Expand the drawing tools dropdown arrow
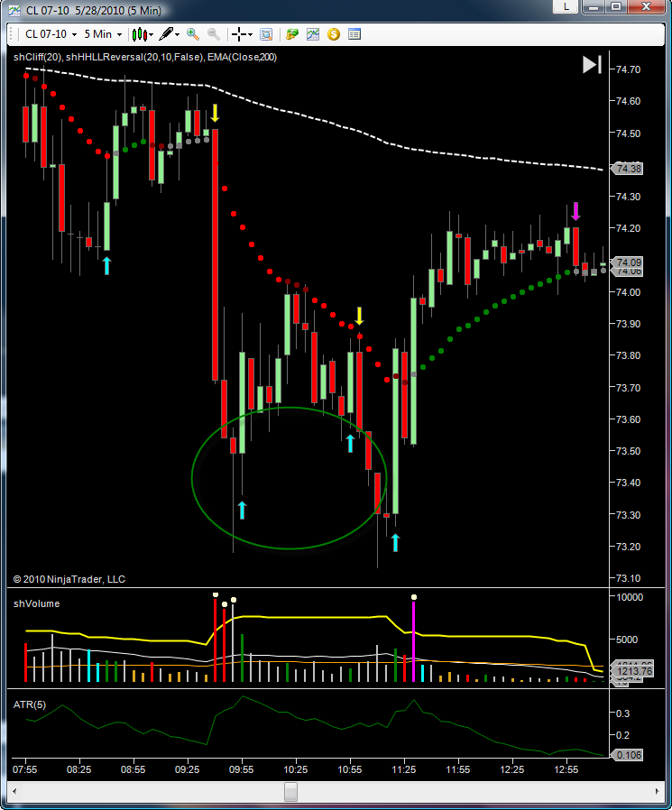Image resolution: width=672 pixels, height=810 pixels. [177, 34]
